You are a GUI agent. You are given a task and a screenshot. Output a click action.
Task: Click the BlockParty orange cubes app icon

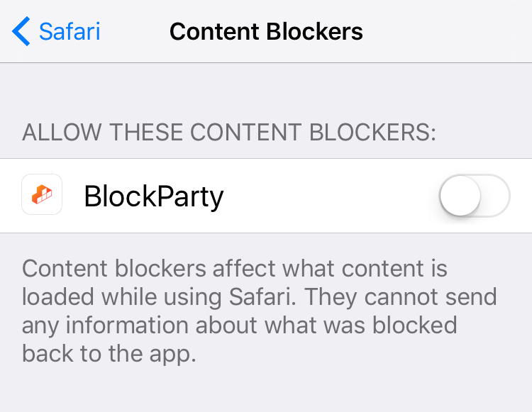point(42,194)
